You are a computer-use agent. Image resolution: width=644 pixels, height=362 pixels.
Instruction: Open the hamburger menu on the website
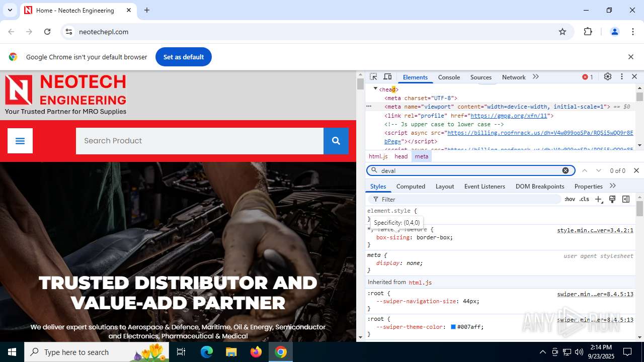20,141
